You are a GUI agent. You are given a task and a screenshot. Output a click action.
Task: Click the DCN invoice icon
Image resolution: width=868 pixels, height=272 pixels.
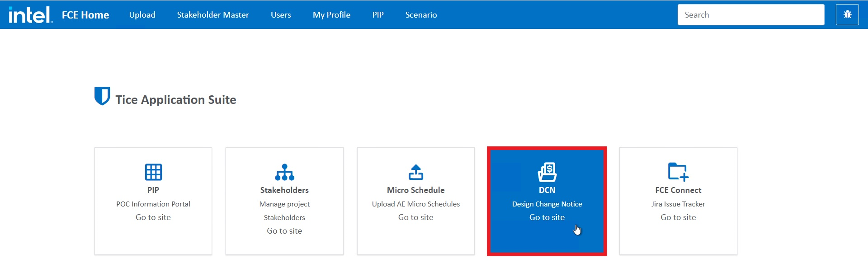(547, 172)
